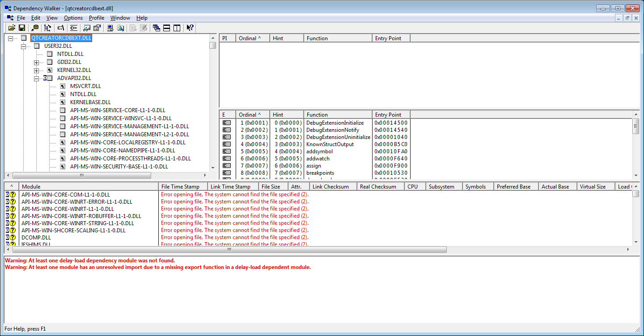Click the Save floppy disk icon
This screenshot has height=336, width=644.
[x=21, y=28]
